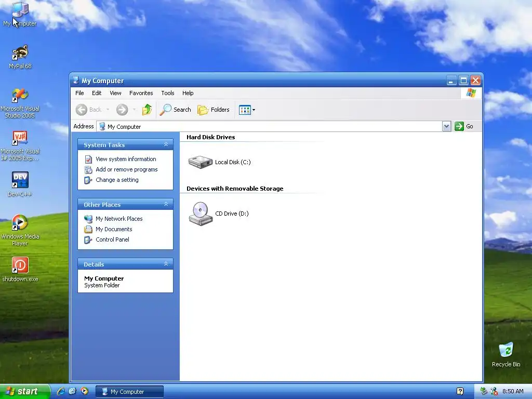Click Devices with Removable Storage header
The height and width of the screenshot is (399, 532).
[x=235, y=189]
